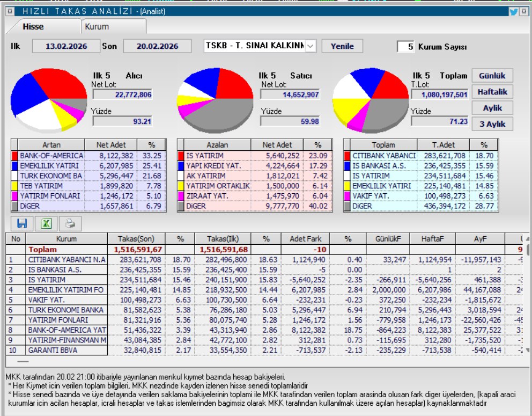Click the printer icon
Screen dimensions: 532x416
click(x=70, y=223)
